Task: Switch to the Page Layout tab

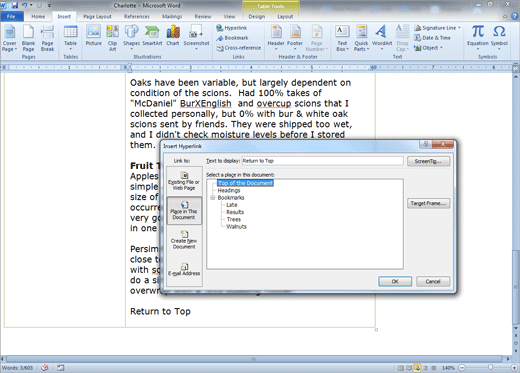Action: 97,16
